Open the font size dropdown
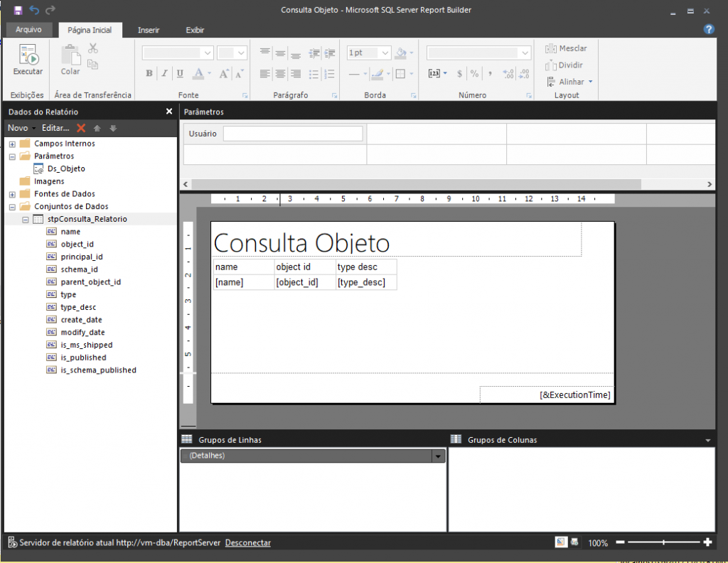 pyautogui.click(x=240, y=53)
